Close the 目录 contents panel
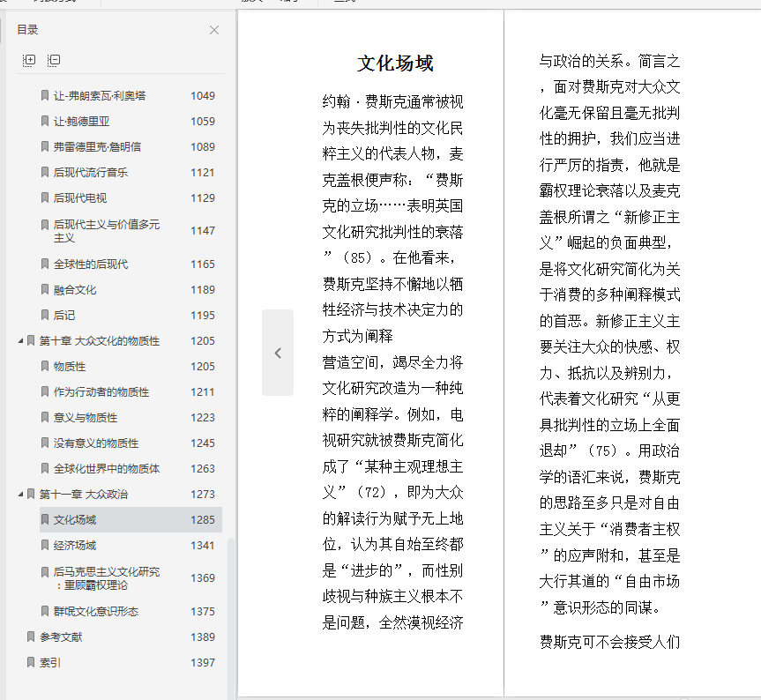Screen dimensions: 761x700 (214, 30)
